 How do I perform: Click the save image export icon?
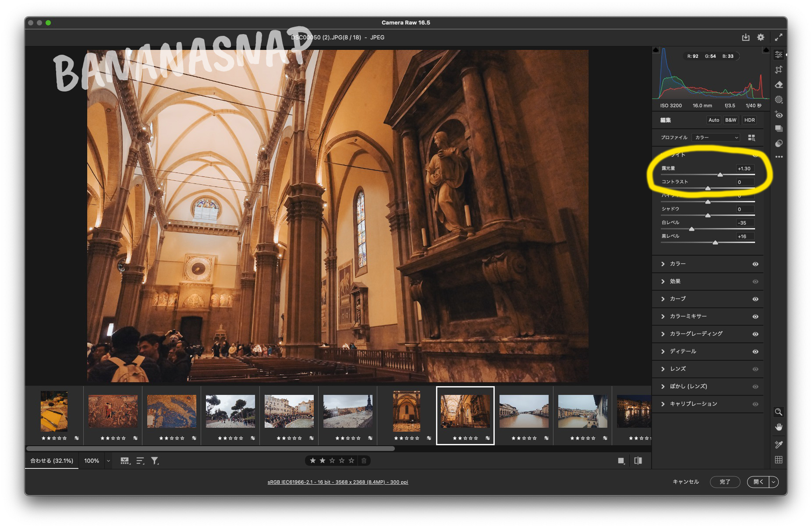[x=745, y=37]
